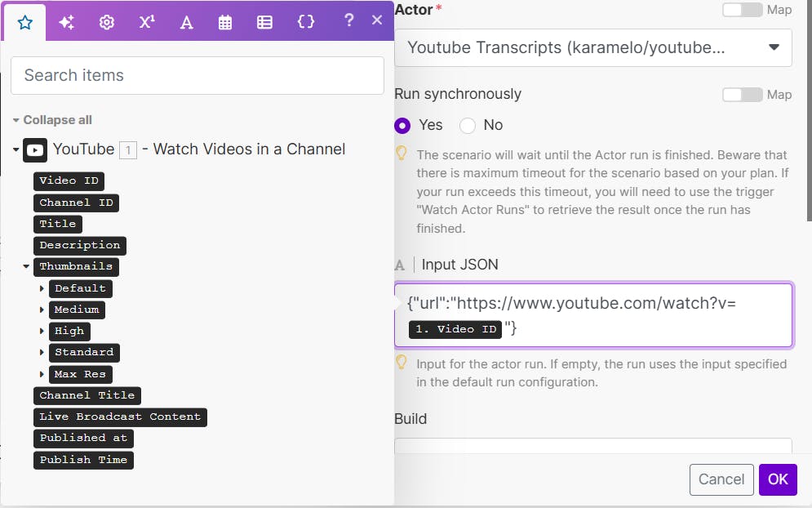The width and height of the screenshot is (812, 508).
Task: Insert Published at variable pill
Action: (x=83, y=438)
